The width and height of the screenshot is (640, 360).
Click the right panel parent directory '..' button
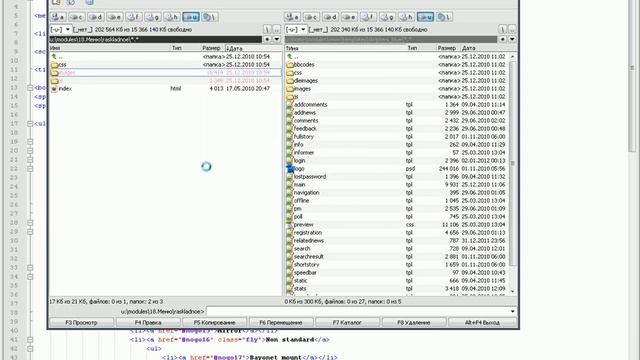[512, 29]
